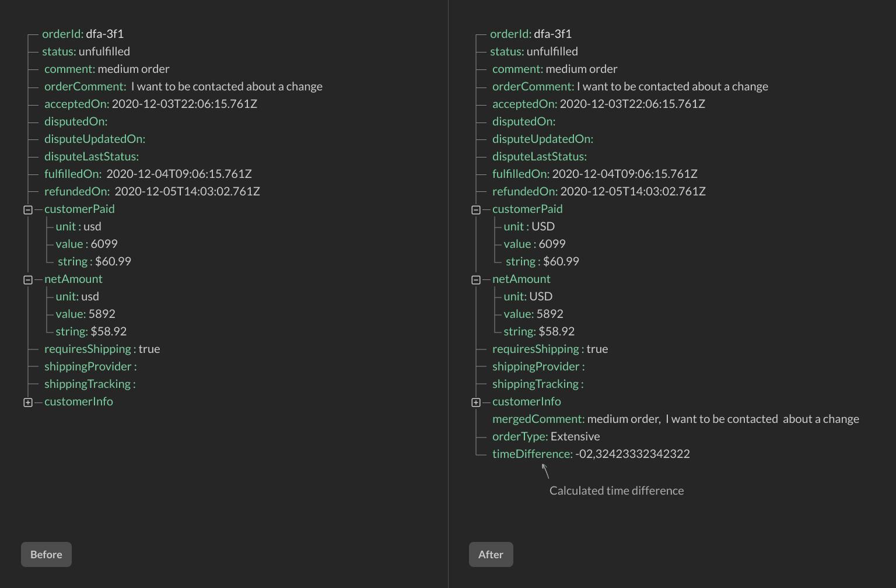Select refundedOn row in After tree
896x588 pixels.
tap(598, 191)
